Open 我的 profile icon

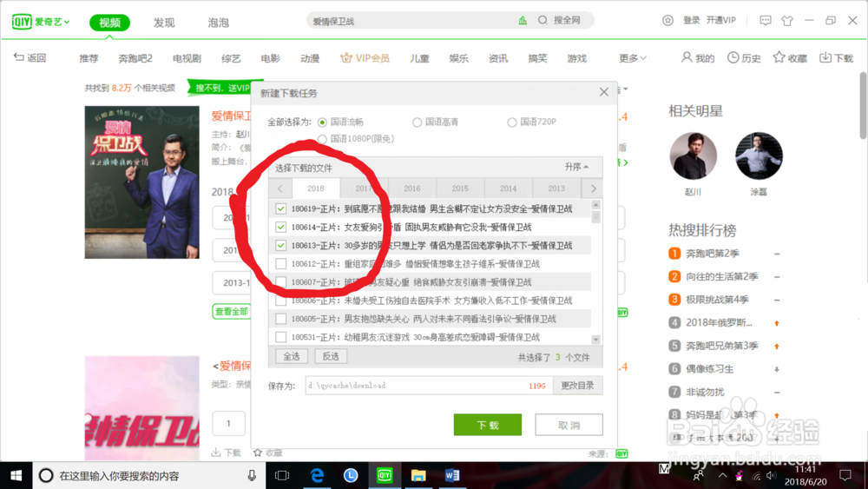[x=687, y=57]
